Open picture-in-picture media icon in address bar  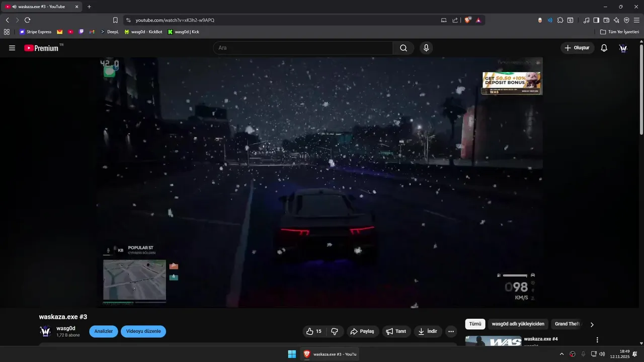444,20
